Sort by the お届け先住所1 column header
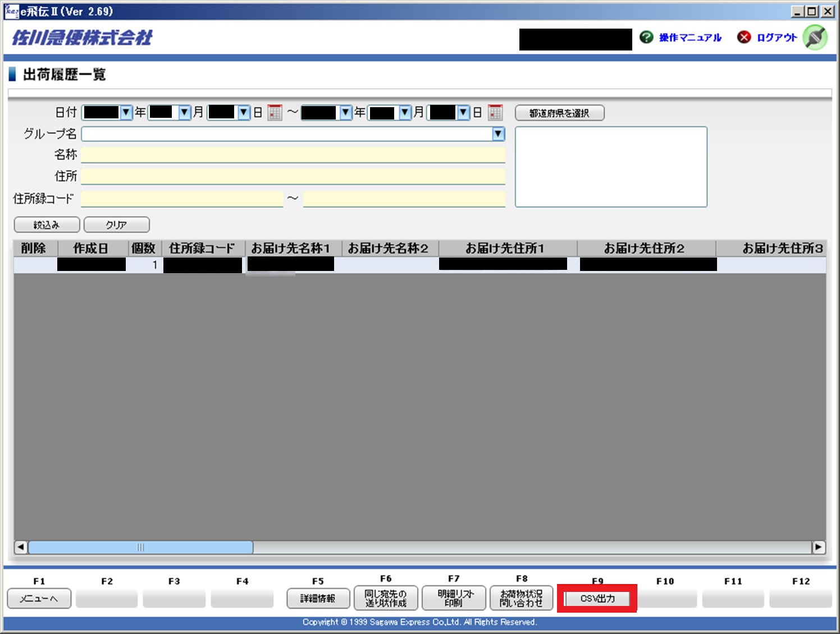 [x=508, y=248]
